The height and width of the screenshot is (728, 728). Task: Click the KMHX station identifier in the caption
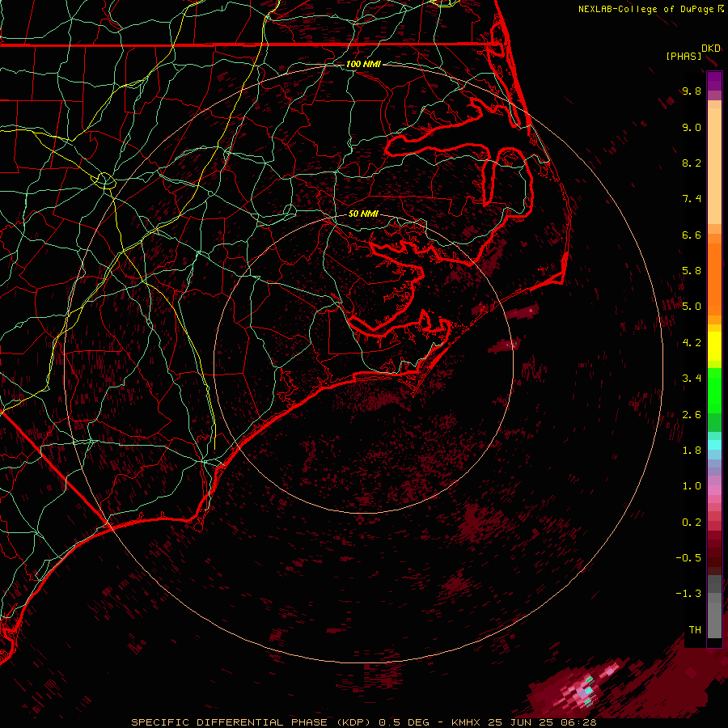pyautogui.click(x=467, y=722)
